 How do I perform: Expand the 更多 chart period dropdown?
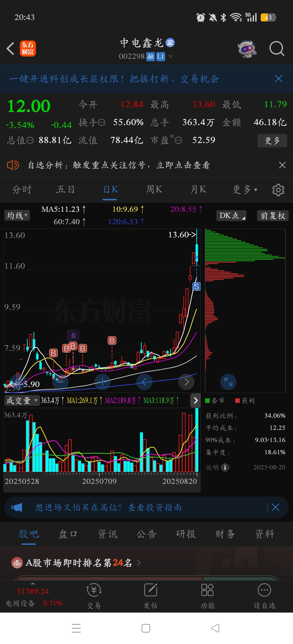coord(245,189)
